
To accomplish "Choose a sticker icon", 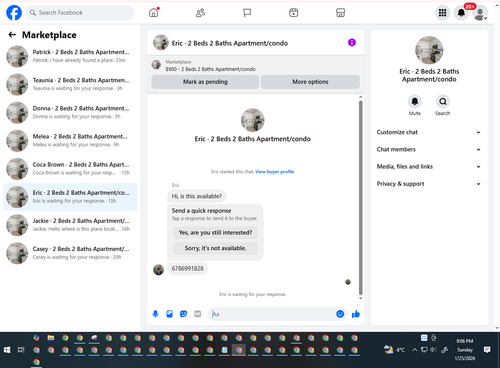I will pos(183,314).
